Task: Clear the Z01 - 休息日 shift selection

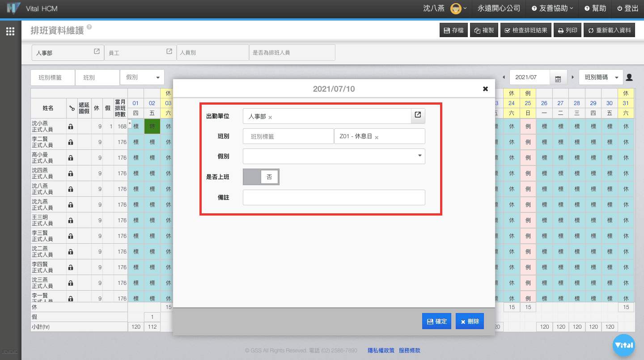Action: click(377, 137)
